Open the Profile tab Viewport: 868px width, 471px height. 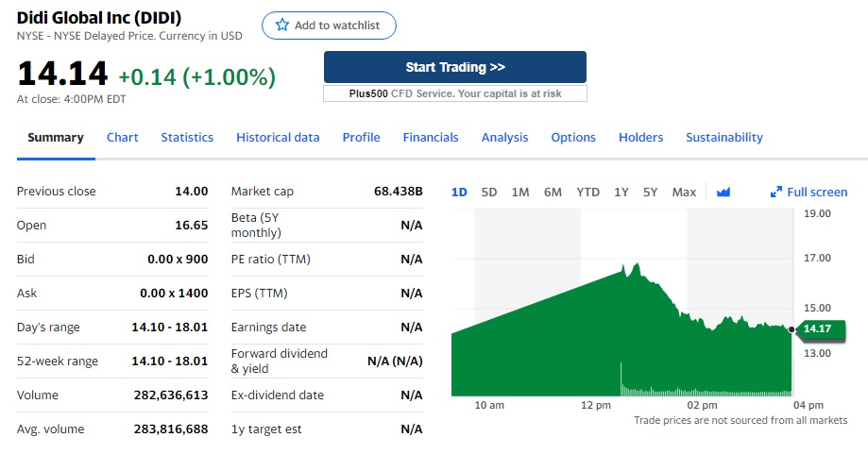(x=361, y=137)
